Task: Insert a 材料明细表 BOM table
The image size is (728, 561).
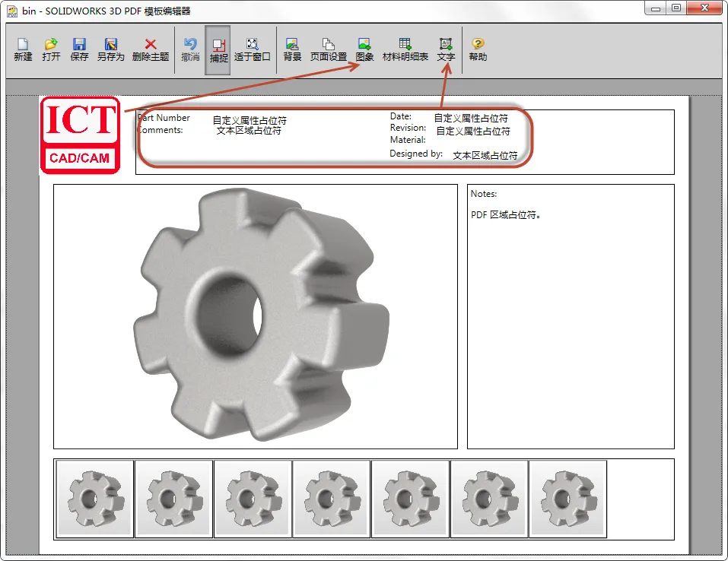Action: 405,49
